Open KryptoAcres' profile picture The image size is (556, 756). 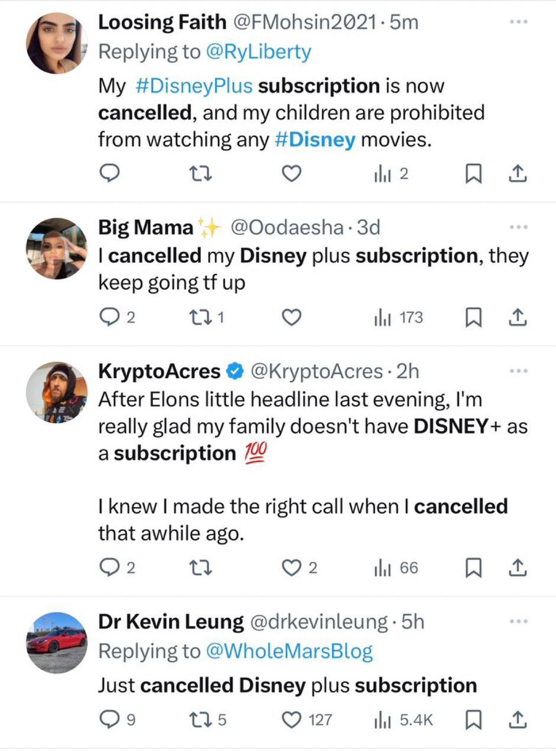pyautogui.click(x=57, y=392)
